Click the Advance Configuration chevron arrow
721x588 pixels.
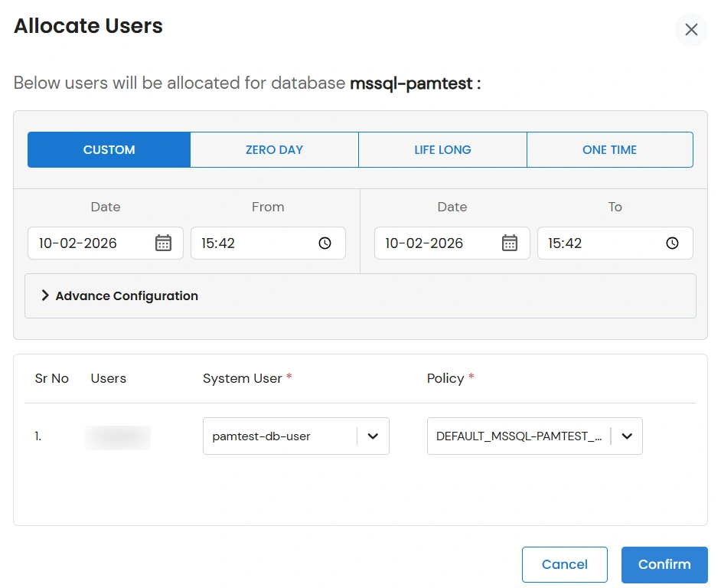44,295
